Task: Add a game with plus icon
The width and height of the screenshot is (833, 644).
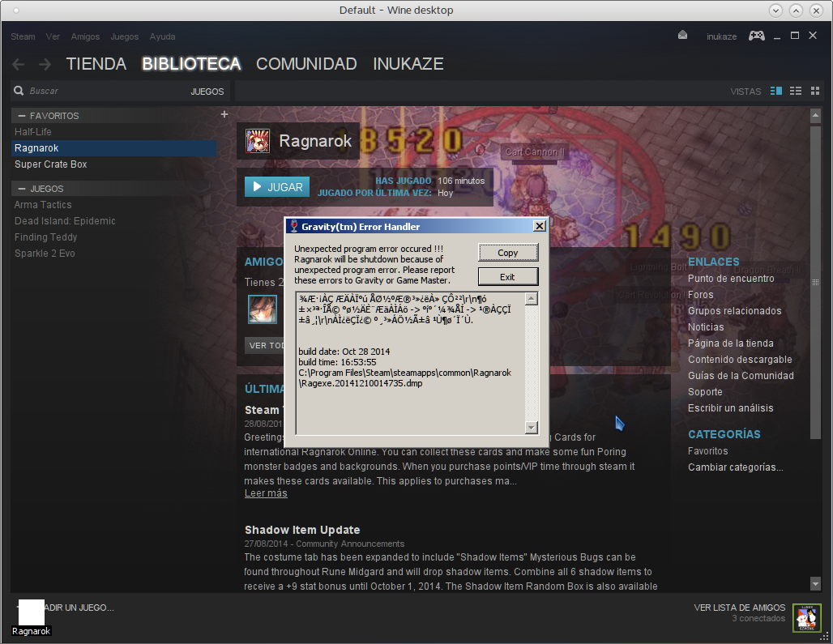Action: click(x=224, y=114)
